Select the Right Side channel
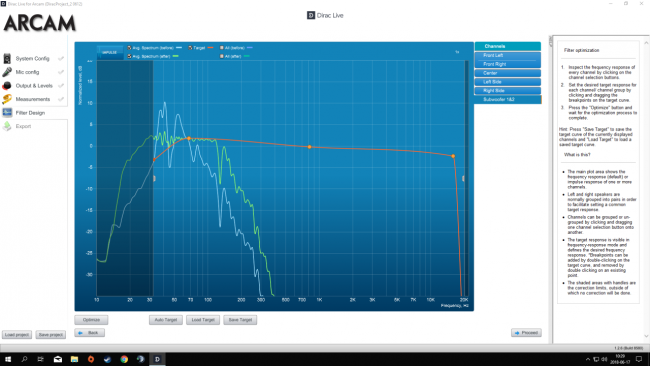The height and width of the screenshot is (366, 650). (508, 90)
